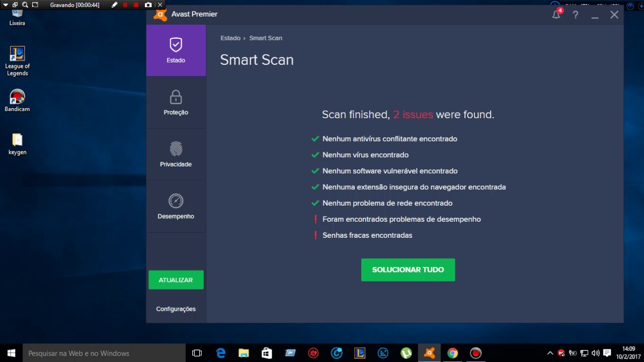This screenshot has width=644, height=362.
Task: Open network icon in system tray
Action: (x=584, y=353)
